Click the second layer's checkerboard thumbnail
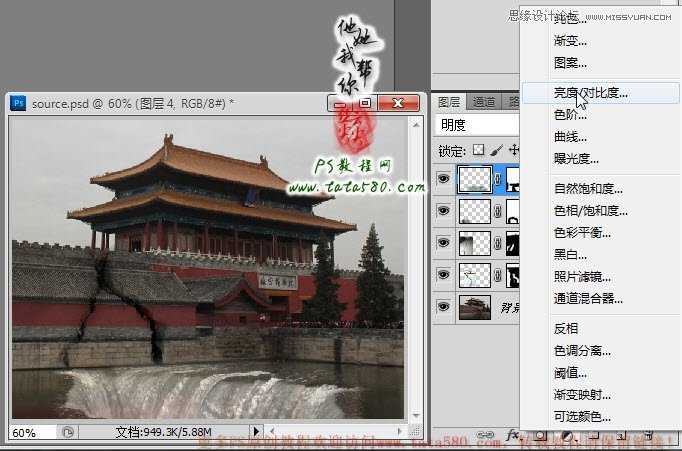 click(x=475, y=211)
